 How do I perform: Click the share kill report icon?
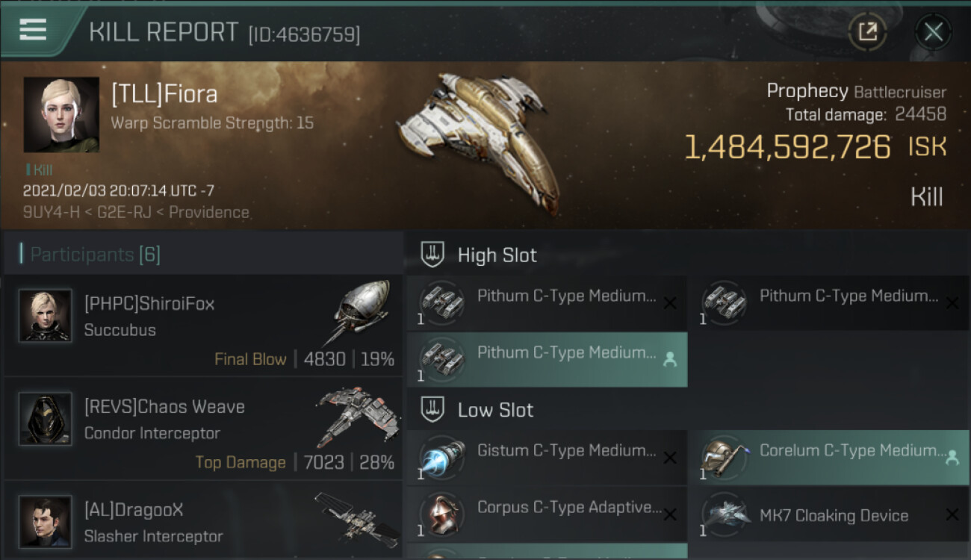click(x=867, y=31)
